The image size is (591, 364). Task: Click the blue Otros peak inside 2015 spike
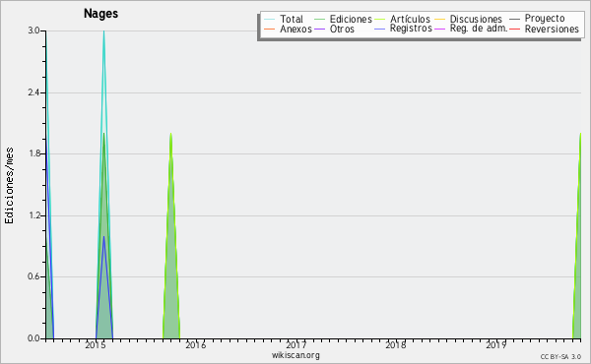click(104, 241)
